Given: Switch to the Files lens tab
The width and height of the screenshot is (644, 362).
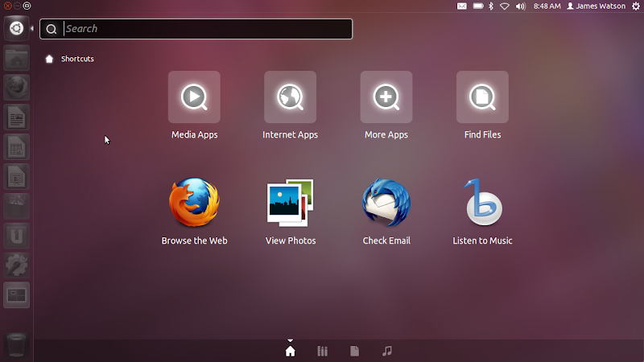Looking at the screenshot, I should coord(354,352).
